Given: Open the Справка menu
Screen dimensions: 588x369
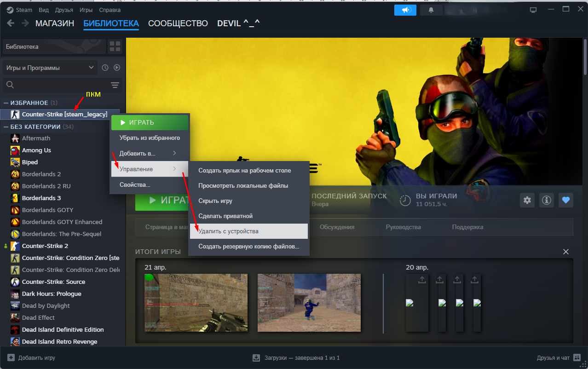Looking at the screenshot, I should tap(110, 10).
